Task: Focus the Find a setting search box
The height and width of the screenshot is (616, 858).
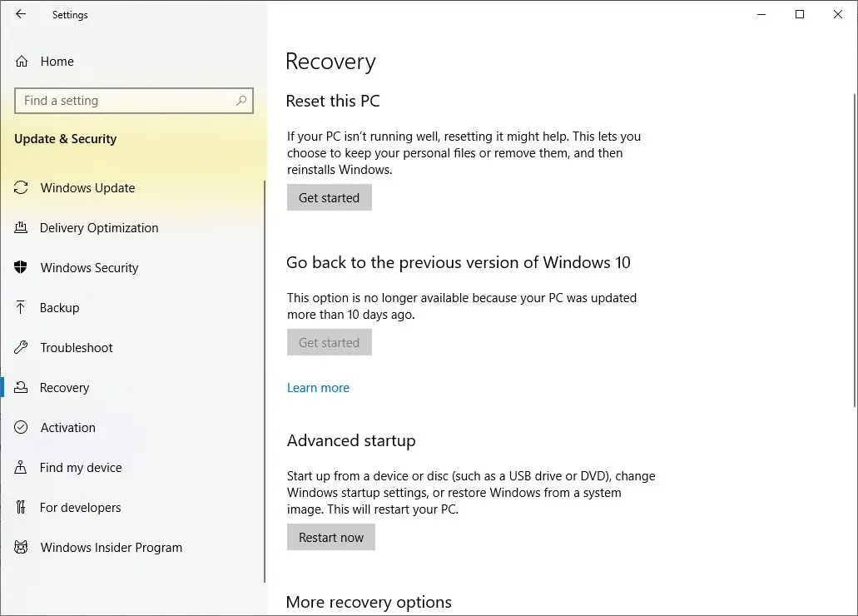Action: pyautogui.click(x=125, y=101)
